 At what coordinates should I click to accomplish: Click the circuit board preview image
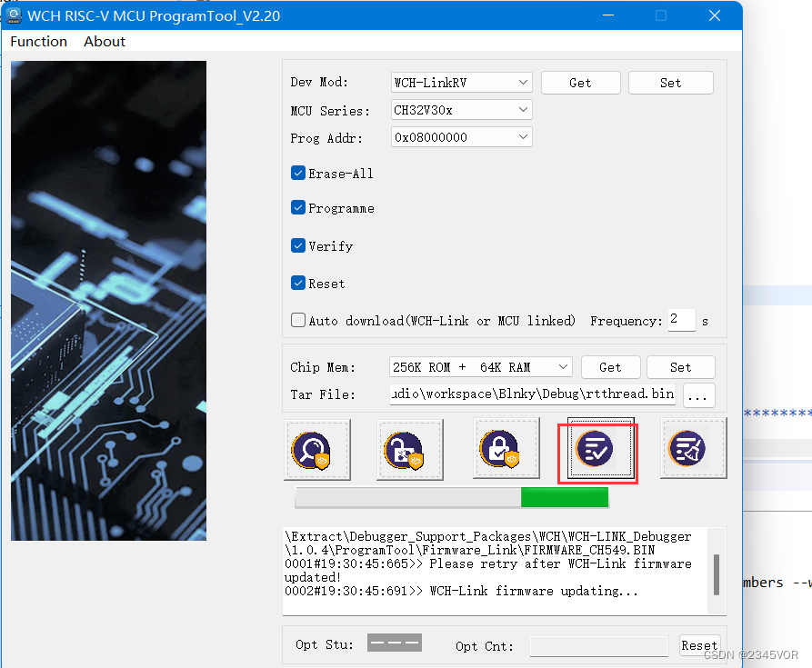point(108,300)
